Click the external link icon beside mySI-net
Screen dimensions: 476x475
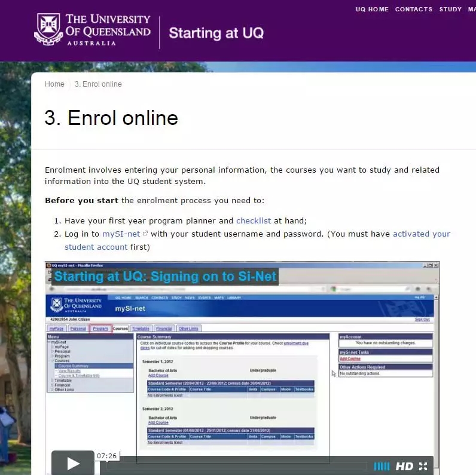click(145, 234)
